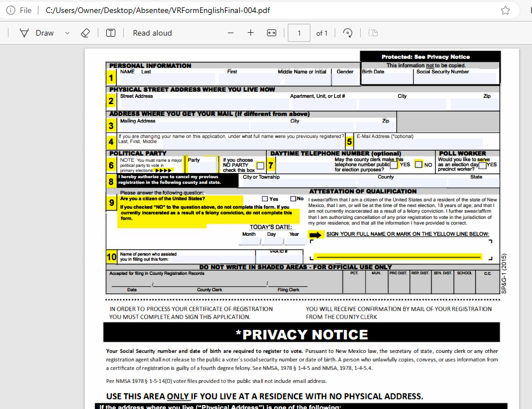Viewport: 532px width, 409px height.
Task: Click the Page view icon
Action: point(373,33)
